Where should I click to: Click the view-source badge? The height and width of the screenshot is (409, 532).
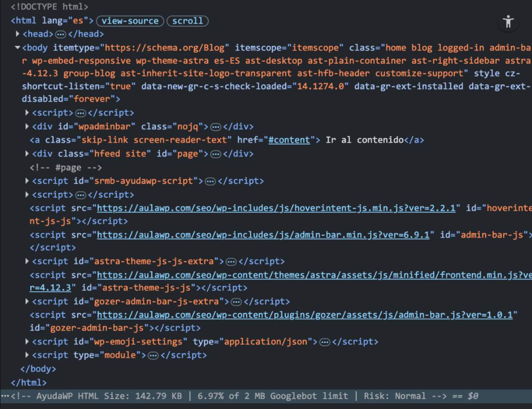[130, 21]
